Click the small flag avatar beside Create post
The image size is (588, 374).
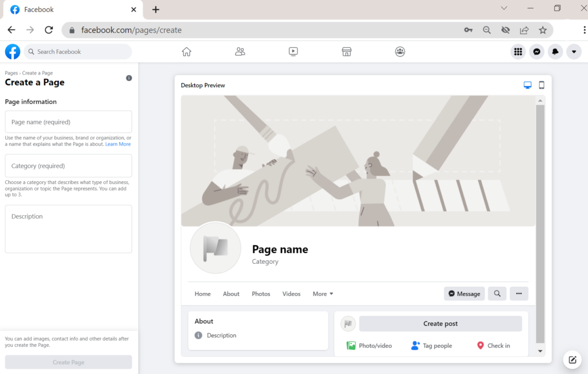[348, 324]
